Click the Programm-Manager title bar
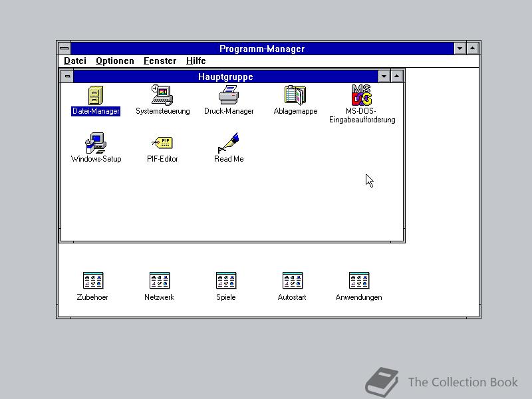 pos(262,49)
